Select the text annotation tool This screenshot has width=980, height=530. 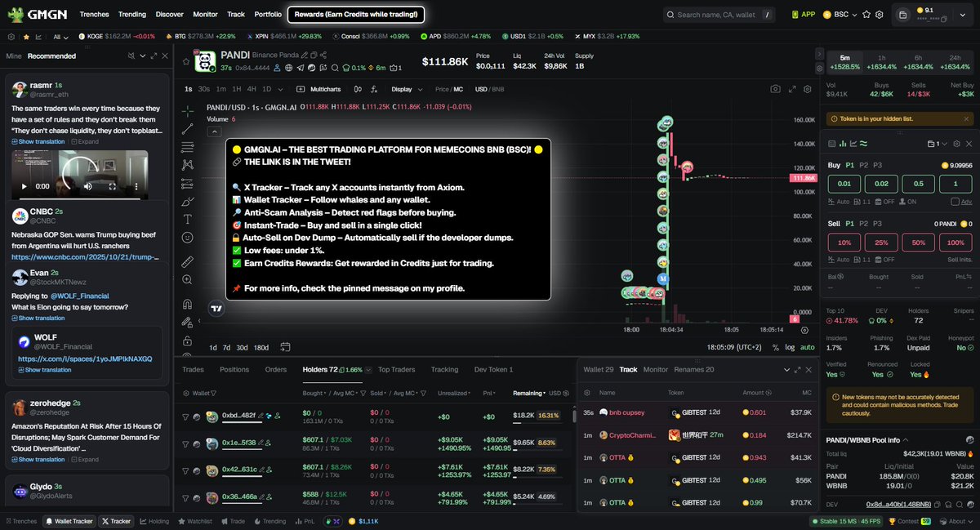[x=188, y=219]
